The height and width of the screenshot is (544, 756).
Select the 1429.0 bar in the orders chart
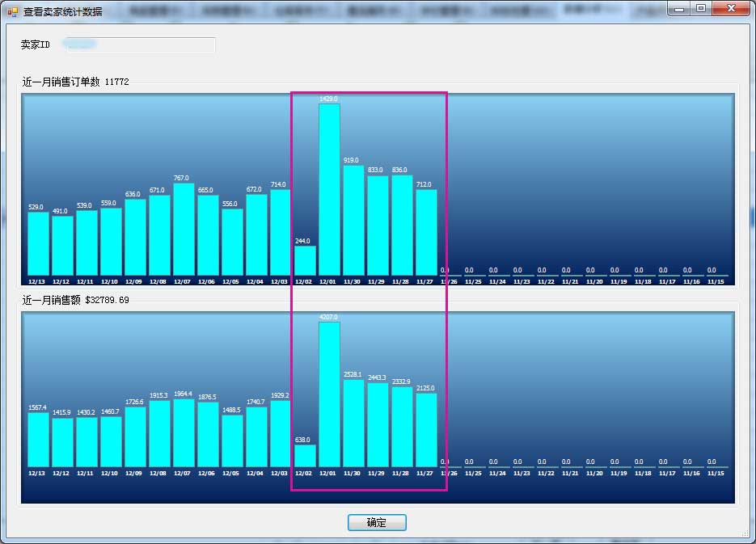[x=329, y=190]
